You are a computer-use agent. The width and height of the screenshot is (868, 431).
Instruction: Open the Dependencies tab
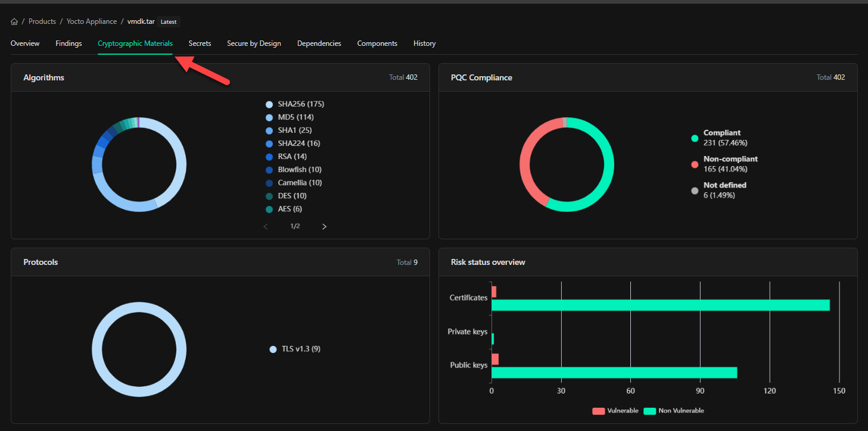click(319, 43)
